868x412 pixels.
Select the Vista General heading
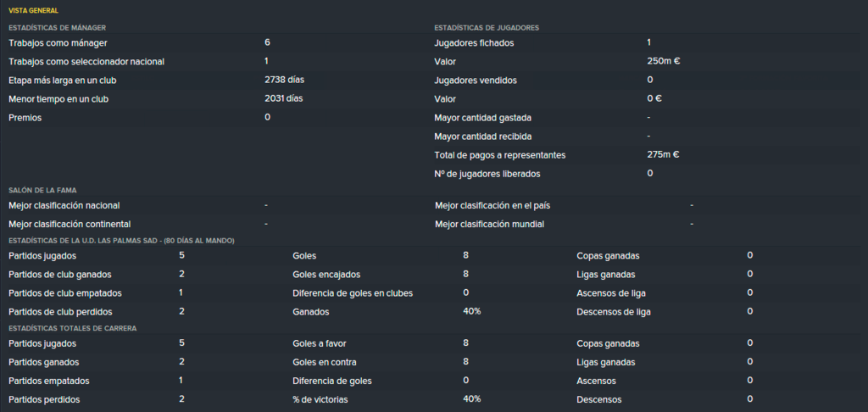coord(34,10)
